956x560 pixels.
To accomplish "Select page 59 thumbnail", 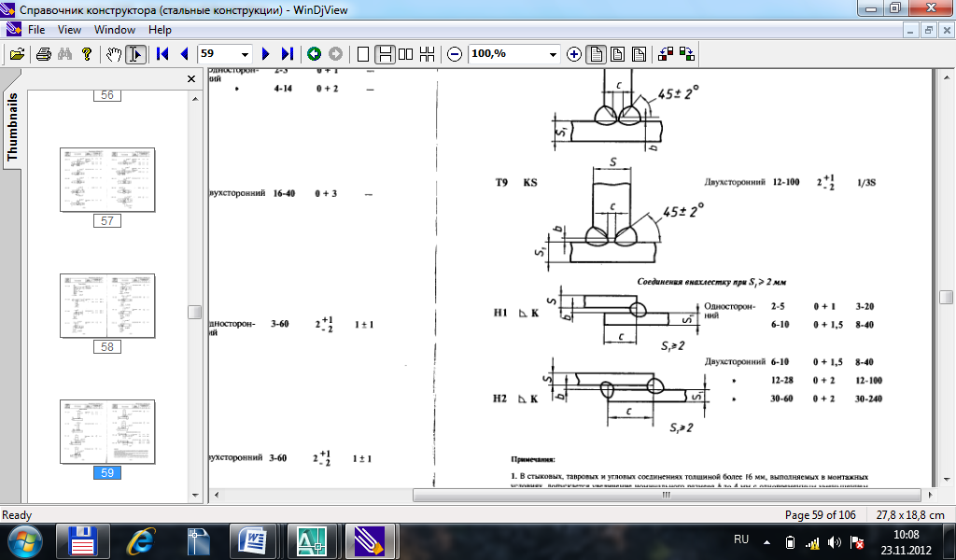I will [x=107, y=432].
